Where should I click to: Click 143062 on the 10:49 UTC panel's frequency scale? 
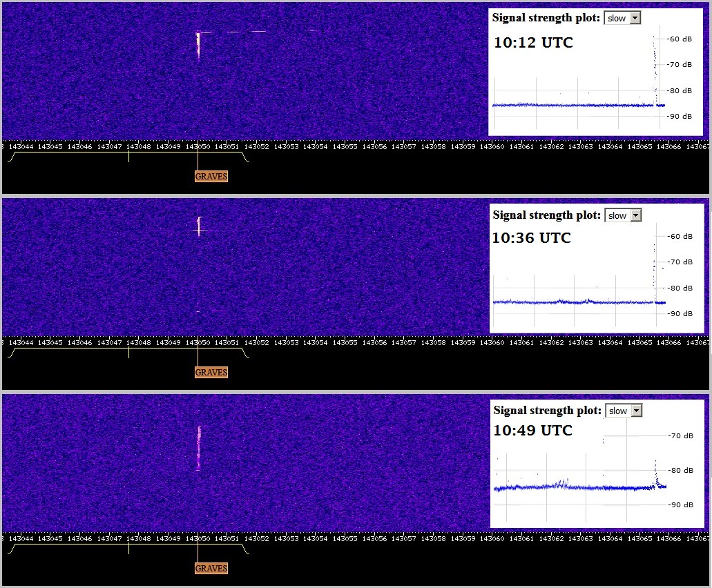(x=551, y=538)
